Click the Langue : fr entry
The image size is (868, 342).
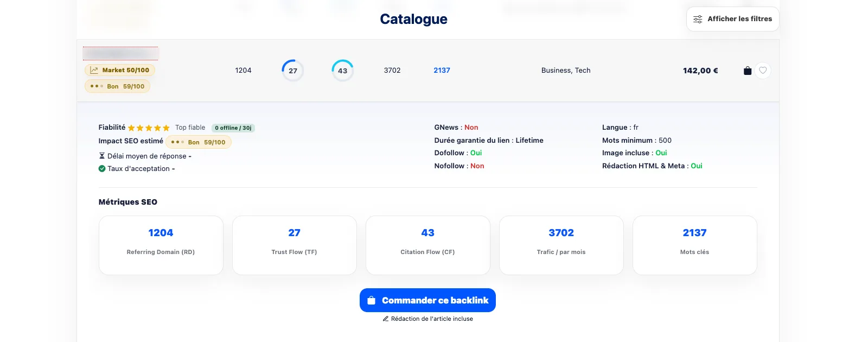(x=620, y=128)
